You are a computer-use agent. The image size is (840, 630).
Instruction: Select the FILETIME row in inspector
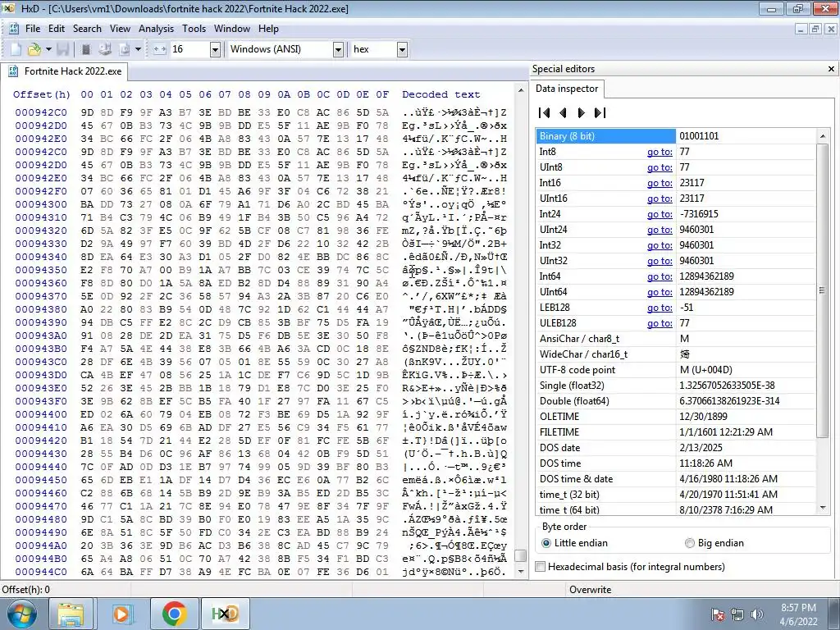point(676,431)
